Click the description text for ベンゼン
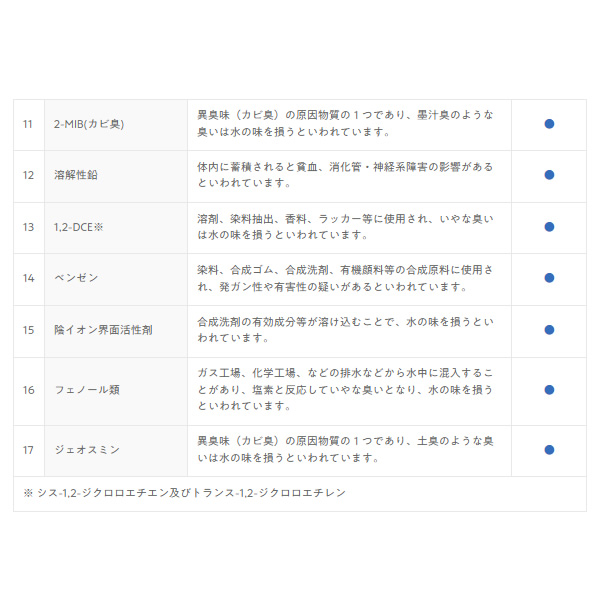Image resolution: width=600 pixels, height=600 pixels. [344, 278]
